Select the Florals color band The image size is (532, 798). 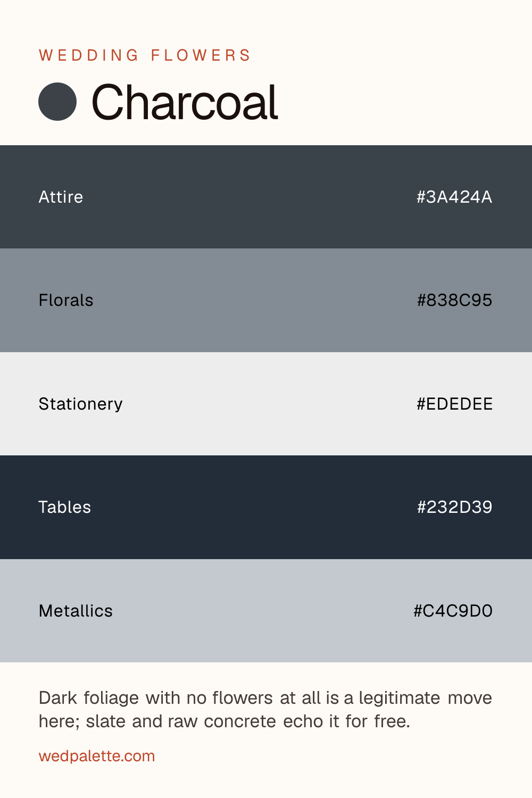266,300
